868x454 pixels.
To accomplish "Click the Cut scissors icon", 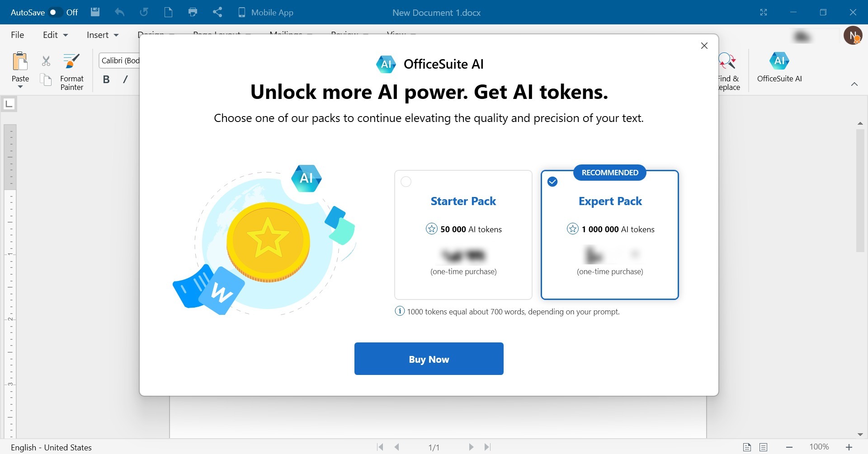I will 46,61.
